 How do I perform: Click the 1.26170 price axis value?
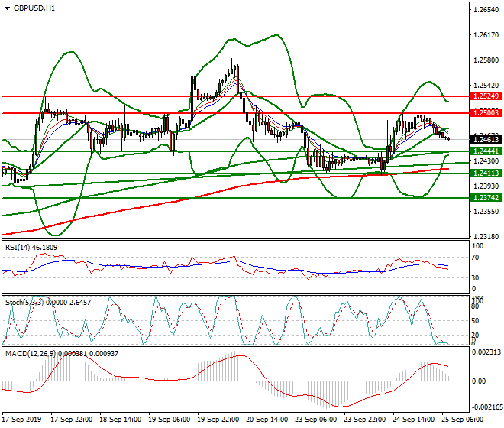[x=486, y=34]
